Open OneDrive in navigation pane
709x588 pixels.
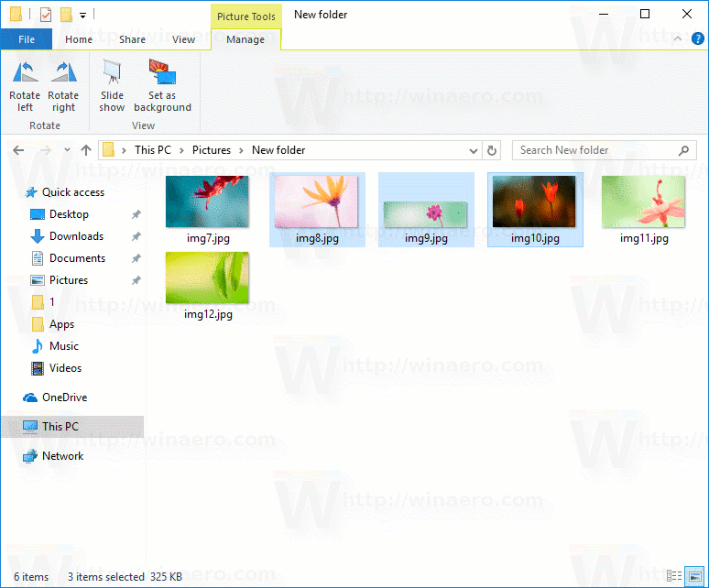coord(64,397)
